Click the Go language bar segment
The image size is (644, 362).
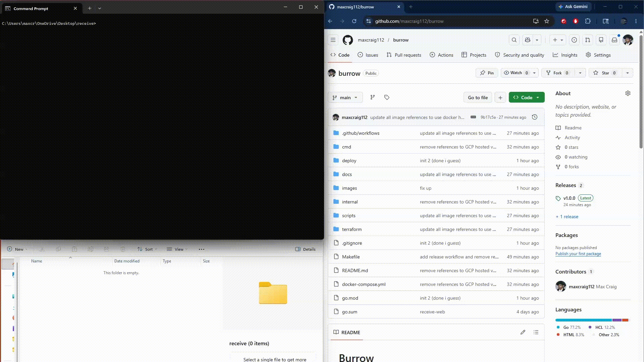(583, 320)
